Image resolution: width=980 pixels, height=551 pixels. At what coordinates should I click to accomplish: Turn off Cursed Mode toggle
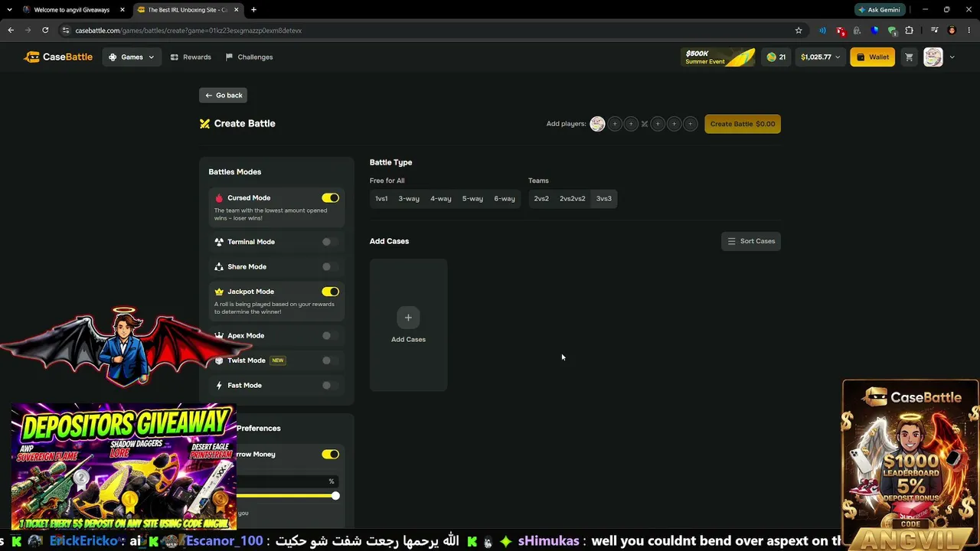[330, 198]
